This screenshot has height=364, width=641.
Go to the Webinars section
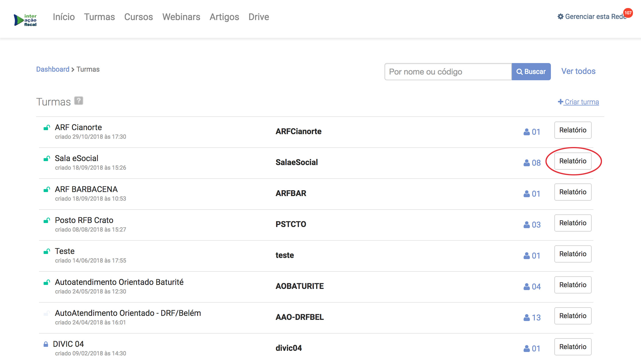tap(181, 17)
